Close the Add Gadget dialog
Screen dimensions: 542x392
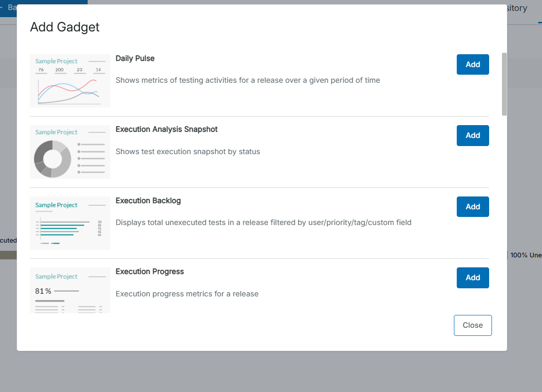472,325
